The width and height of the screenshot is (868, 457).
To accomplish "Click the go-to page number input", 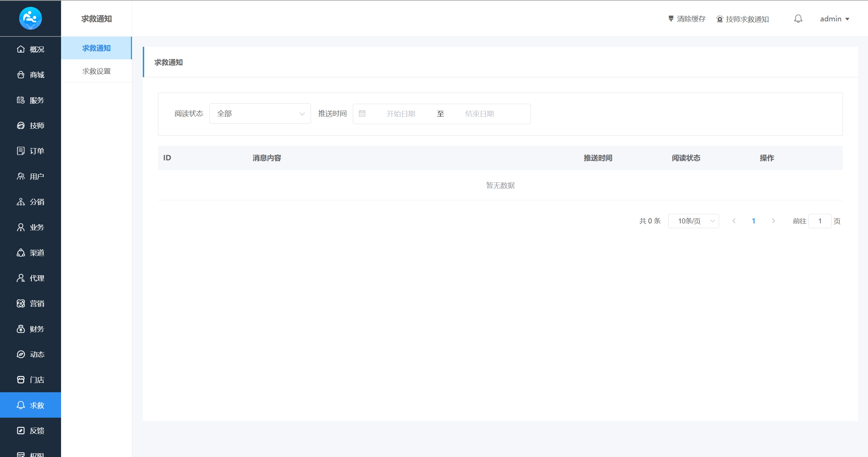I will pyautogui.click(x=819, y=221).
